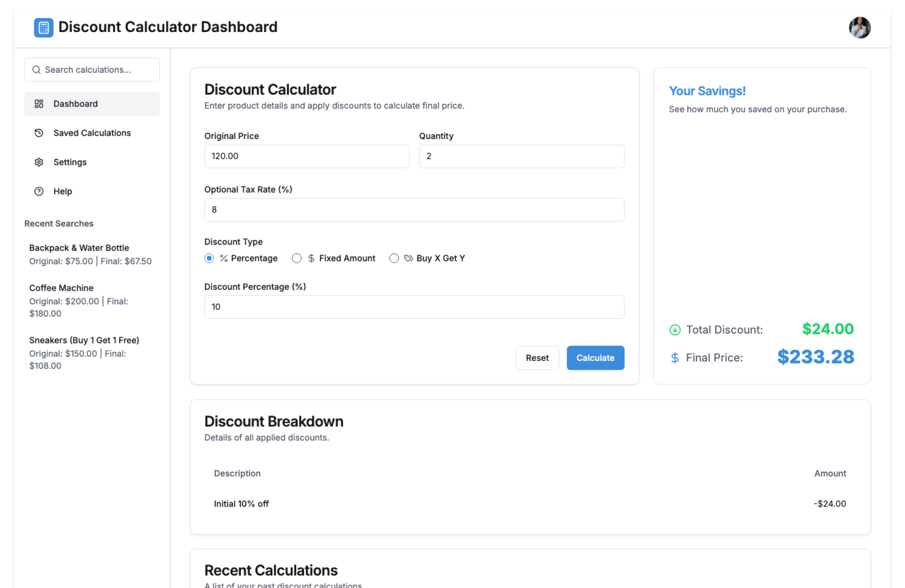This screenshot has width=905, height=588.
Task: Click the calculator logo icon in header
Action: pos(43,27)
